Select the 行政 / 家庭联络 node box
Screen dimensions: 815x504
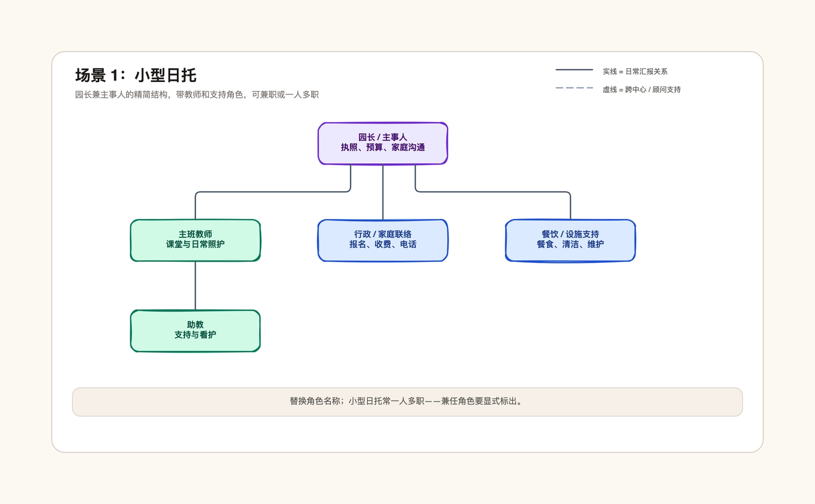(x=383, y=240)
